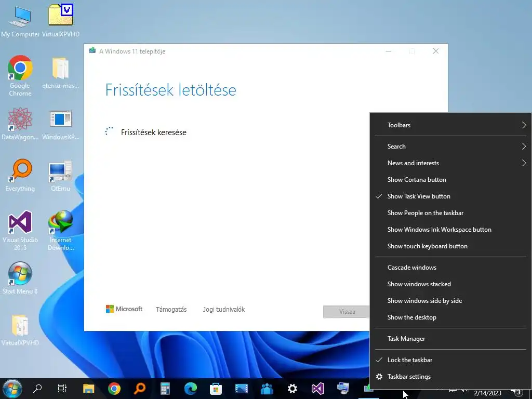This screenshot has width=532, height=399.
Task: Enable Show People on the taskbar
Action: click(450, 212)
